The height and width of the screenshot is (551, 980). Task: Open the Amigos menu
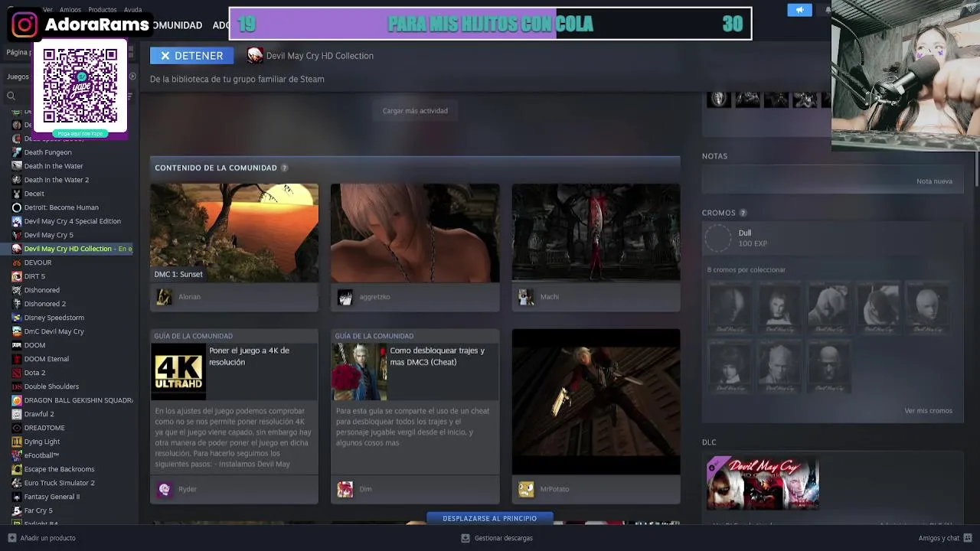(x=70, y=10)
